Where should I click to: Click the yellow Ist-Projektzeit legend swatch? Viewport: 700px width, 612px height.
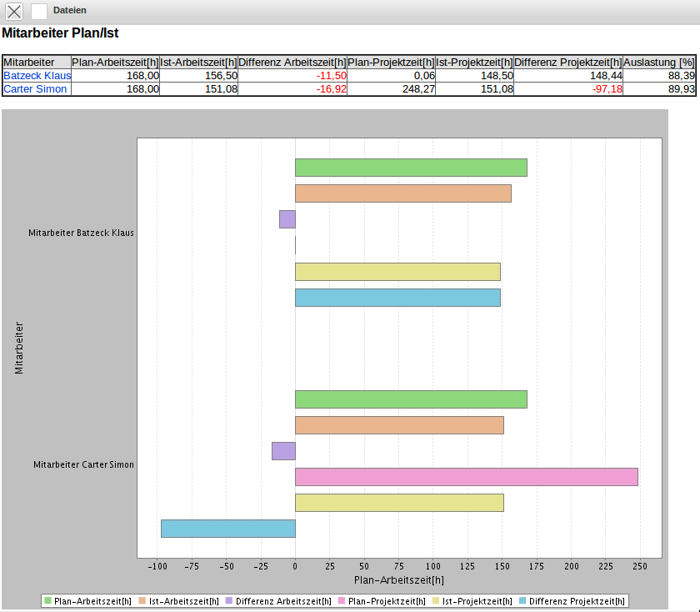click(436, 600)
